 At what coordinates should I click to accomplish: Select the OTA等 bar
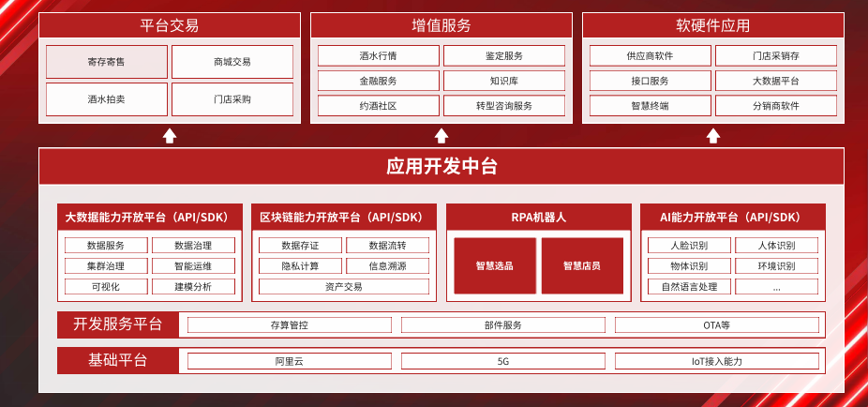coord(717,325)
